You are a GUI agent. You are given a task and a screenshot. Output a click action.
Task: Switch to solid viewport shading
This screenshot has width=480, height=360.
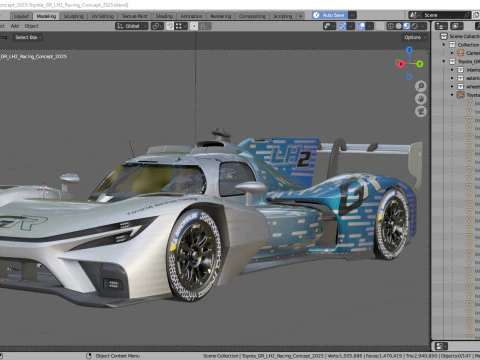point(398,26)
